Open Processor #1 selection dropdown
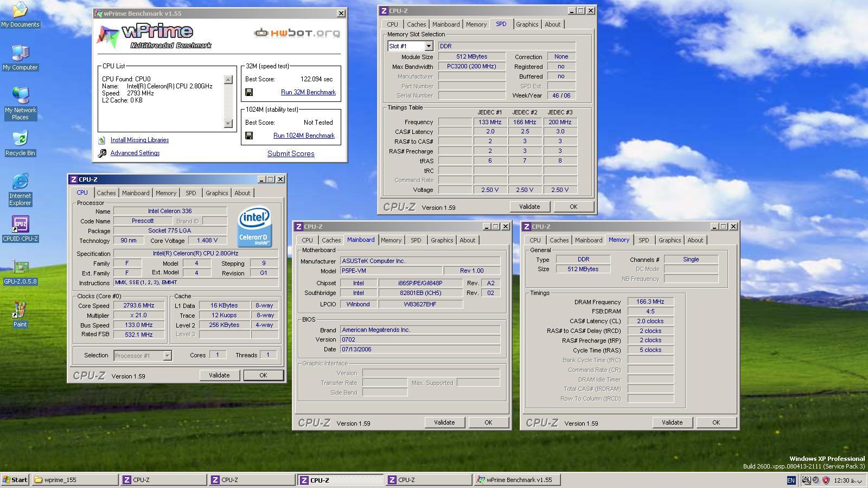Screen dimensions: 868x488 167,356
